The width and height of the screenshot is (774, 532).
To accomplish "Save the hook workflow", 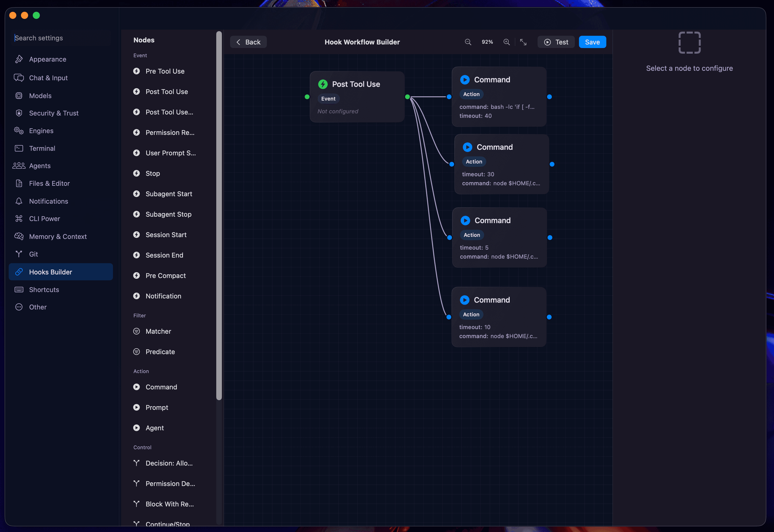I will click(x=592, y=42).
